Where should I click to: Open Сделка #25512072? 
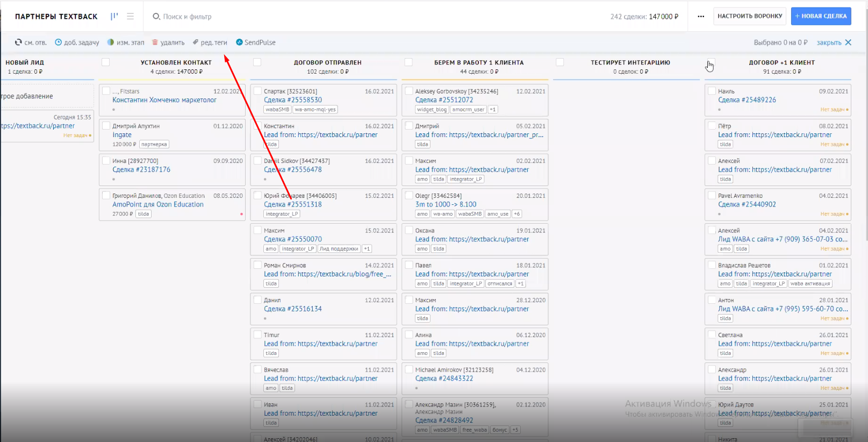444,100
